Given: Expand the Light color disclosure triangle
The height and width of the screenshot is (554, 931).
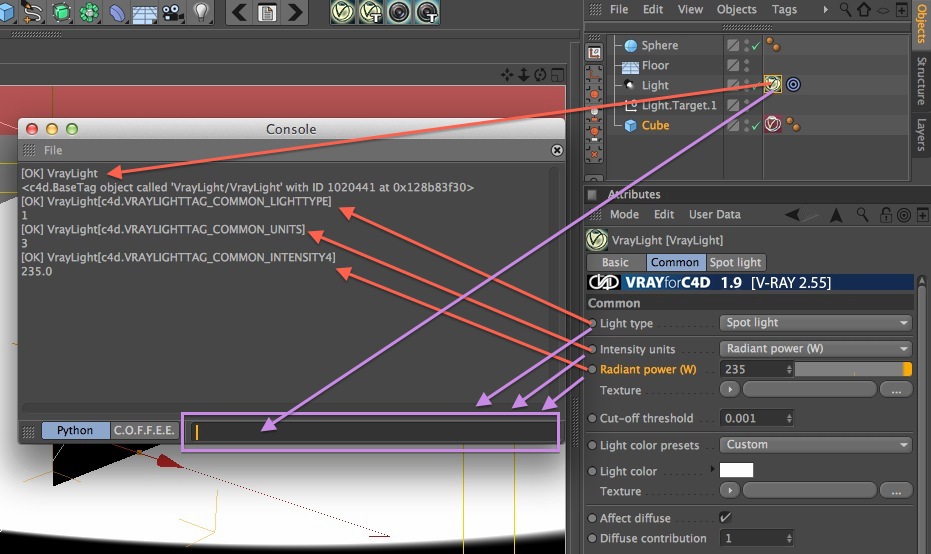Looking at the screenshot, I should (712, 469).
